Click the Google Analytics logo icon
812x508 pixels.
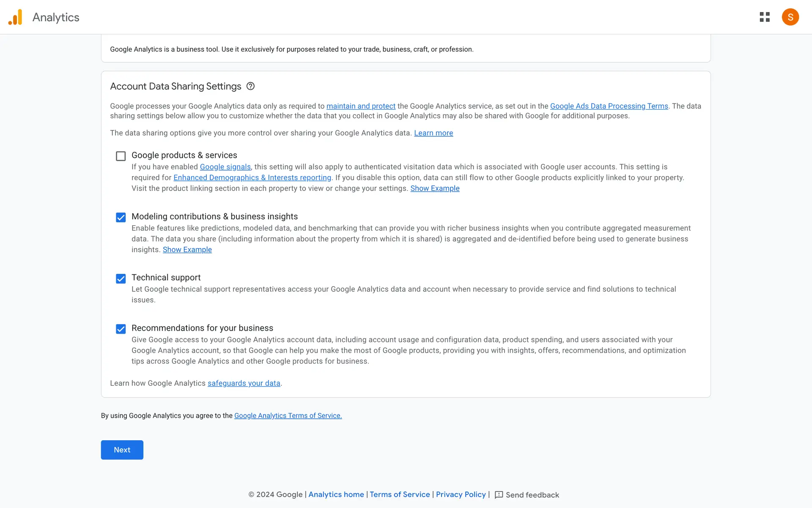tap(15, 17)
